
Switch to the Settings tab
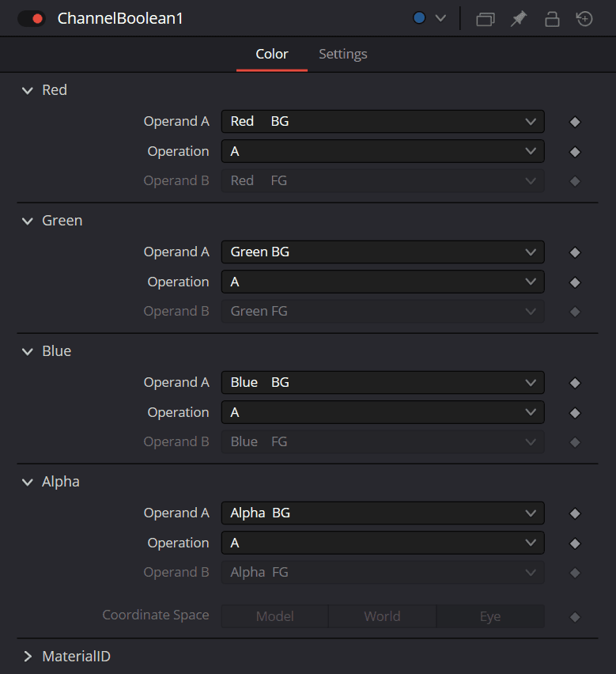point(342,55)
